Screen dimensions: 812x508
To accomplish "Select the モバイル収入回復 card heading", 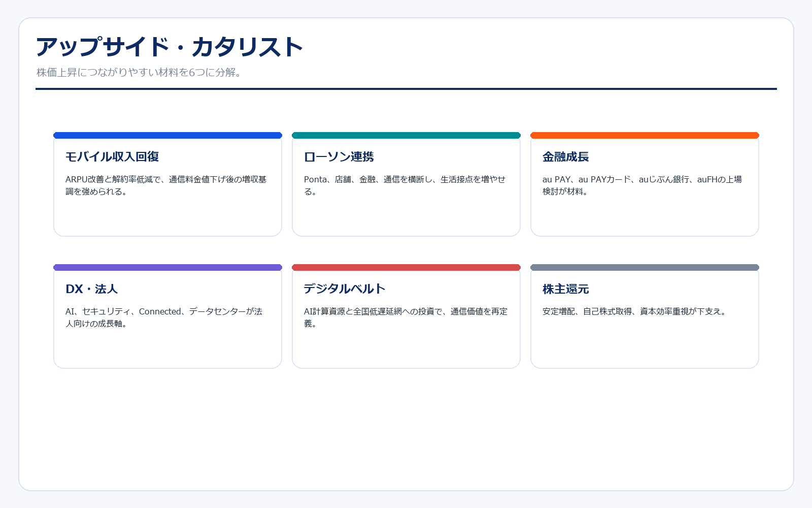I will point(112,156).
